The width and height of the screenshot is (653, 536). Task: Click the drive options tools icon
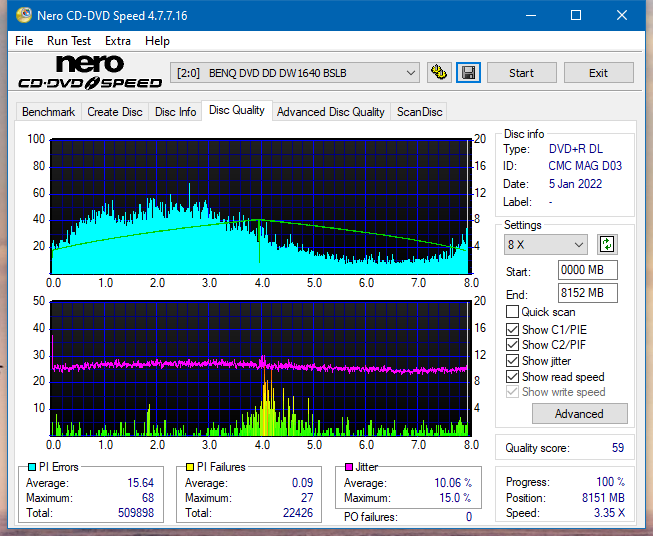tap(439, 73)
